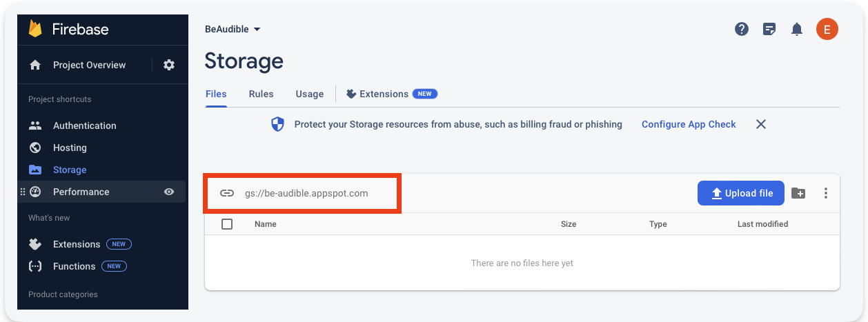Viewport: 868px width, 322px height.
Task: Switch to the Files tab
Action: [x=216, y=94]
